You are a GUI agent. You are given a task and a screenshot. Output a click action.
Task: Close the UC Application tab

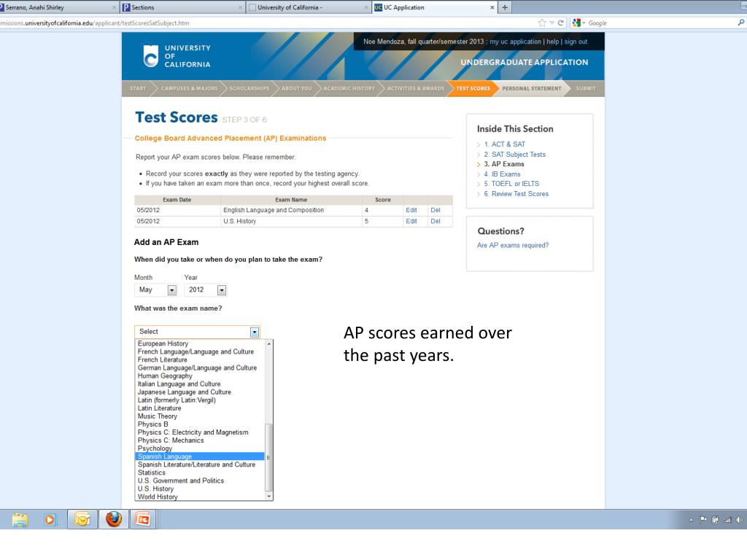coord(492,7)
